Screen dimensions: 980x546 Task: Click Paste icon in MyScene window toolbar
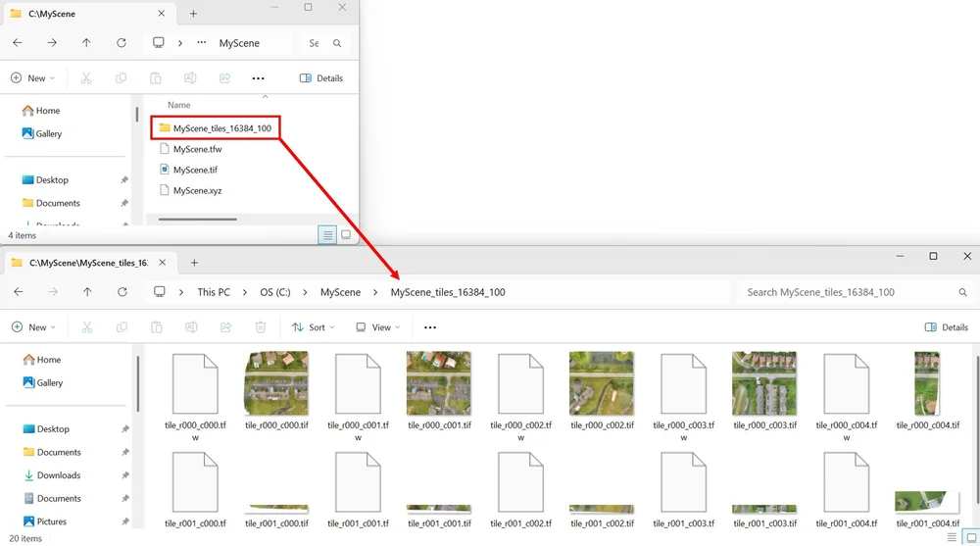[x=155, y=78]
